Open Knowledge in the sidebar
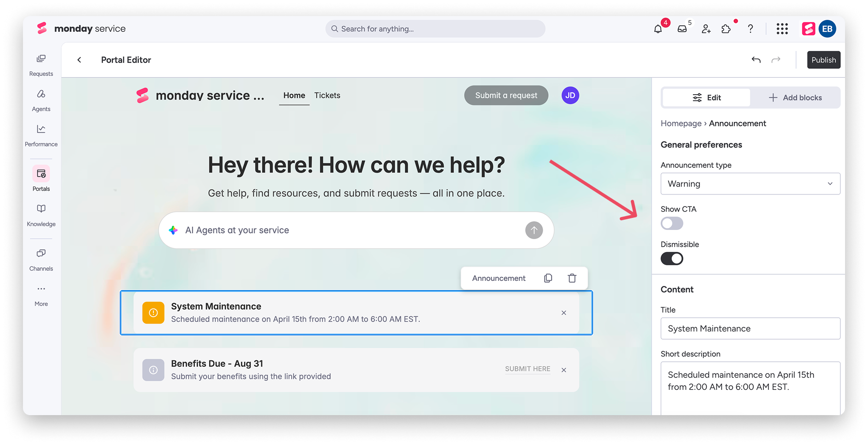 click(x=41, y=216)
